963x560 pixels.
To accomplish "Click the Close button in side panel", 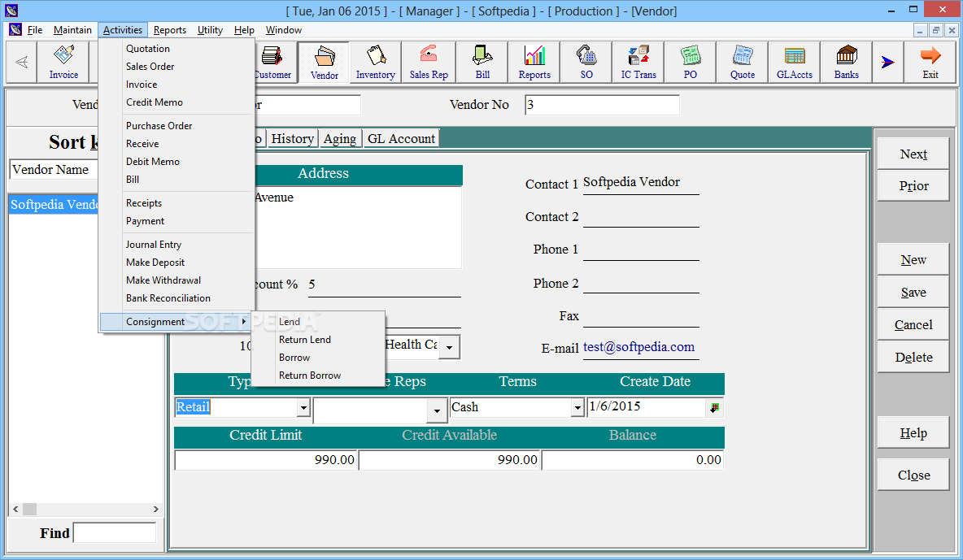I will [x=913, y=475].
